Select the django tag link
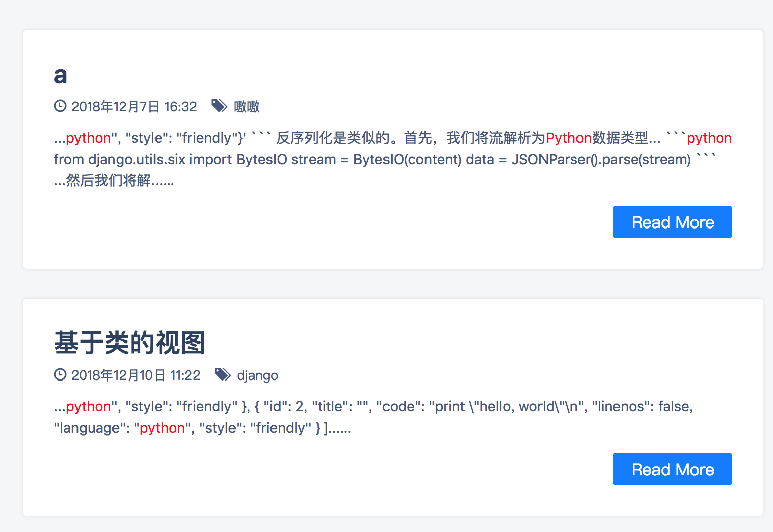 click(x=257, y=375)
